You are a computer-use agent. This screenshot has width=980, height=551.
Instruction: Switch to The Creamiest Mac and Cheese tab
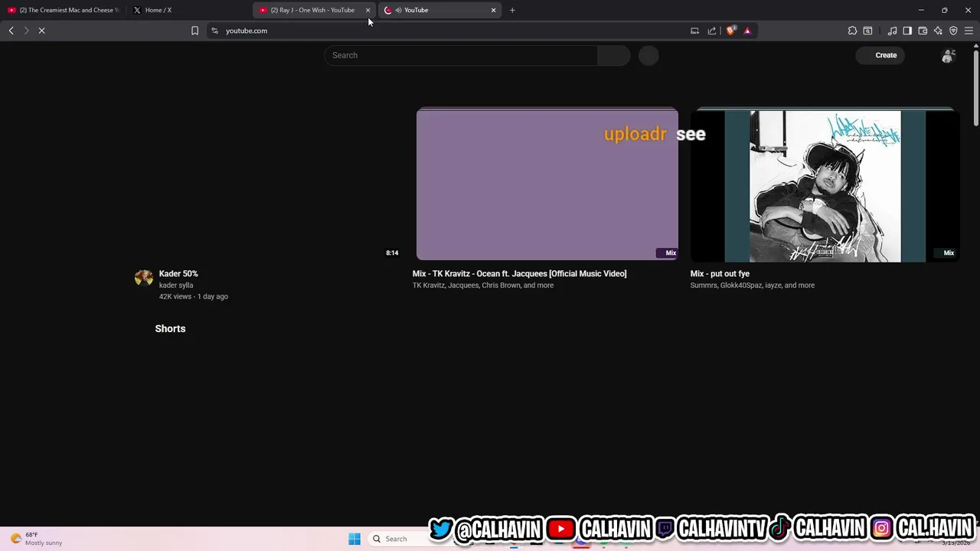tap(64, 10)
